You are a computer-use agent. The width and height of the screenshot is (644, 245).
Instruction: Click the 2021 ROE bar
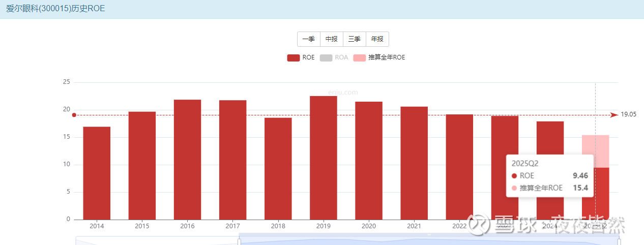click(x=414, y=163)
